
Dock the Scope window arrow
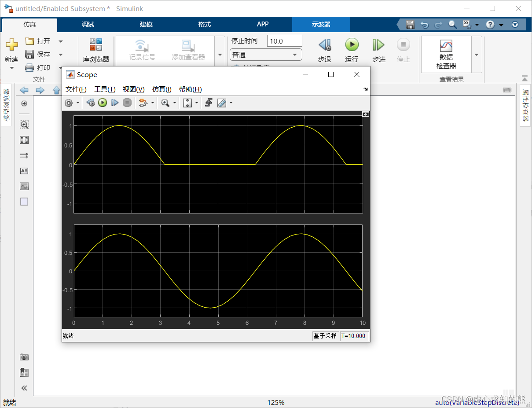coord(365,89)
